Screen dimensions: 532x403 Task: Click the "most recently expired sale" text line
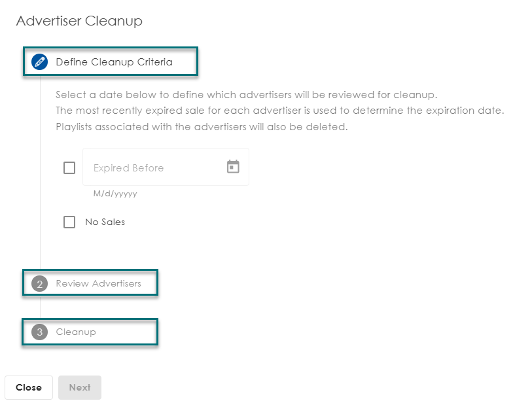click(x=279, y=110)
